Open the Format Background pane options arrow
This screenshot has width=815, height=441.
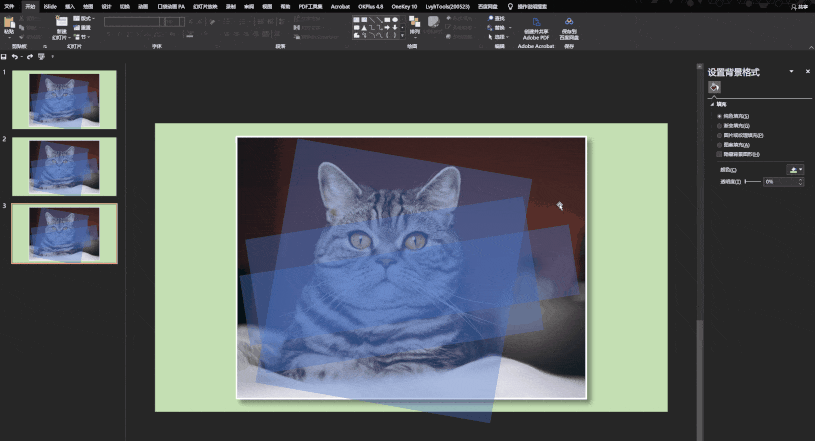[x=792, y=71]
